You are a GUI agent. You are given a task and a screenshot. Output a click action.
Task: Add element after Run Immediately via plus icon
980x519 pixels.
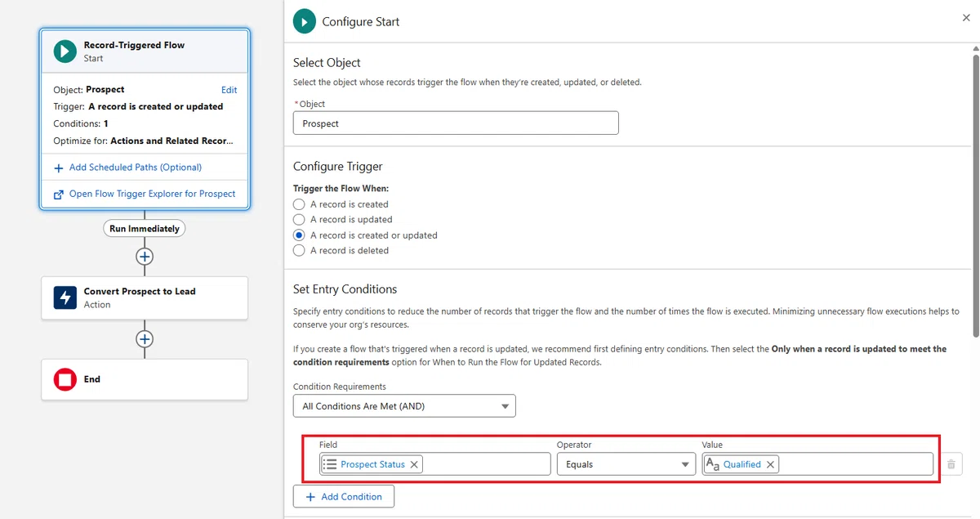click(x=145, y=257)
